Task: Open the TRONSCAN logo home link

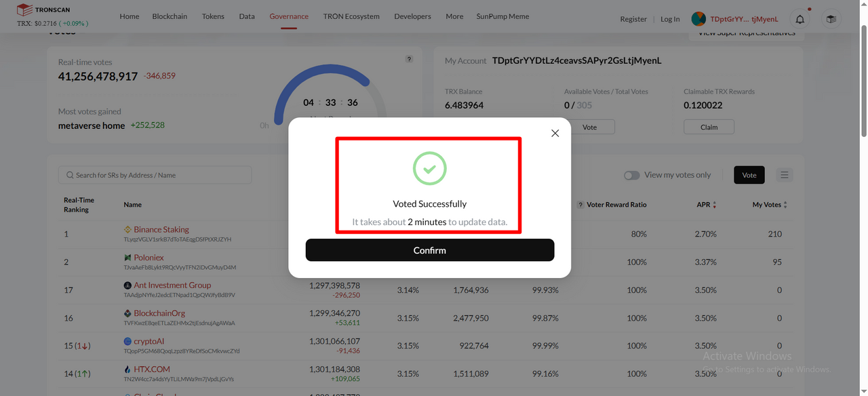Action: pos(43,10)
